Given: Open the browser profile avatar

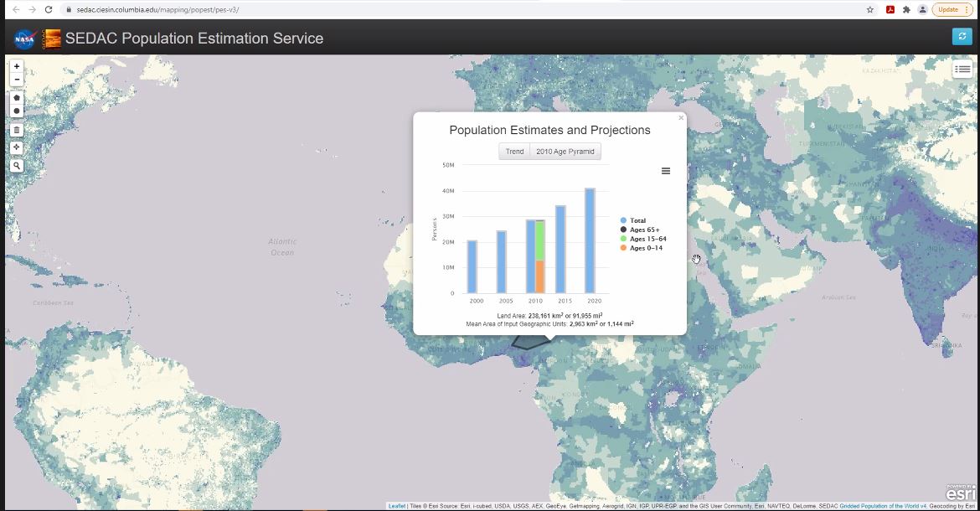Looking at the screenshot, I should pos(922,9).
